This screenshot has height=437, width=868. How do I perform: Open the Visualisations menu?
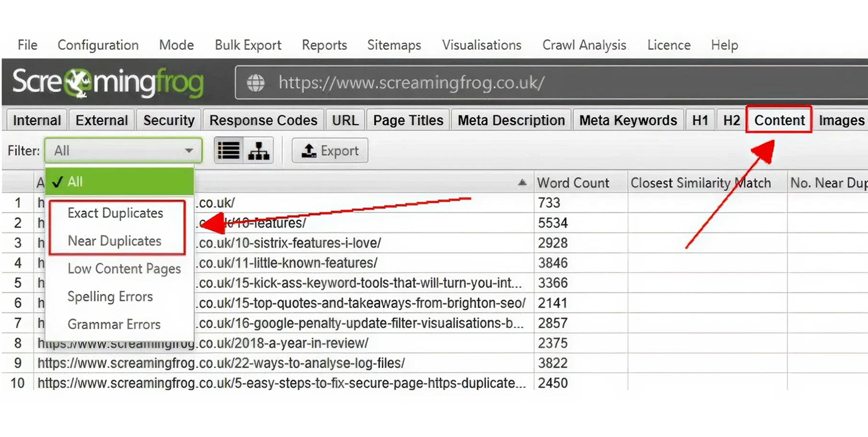coord(481,45)
